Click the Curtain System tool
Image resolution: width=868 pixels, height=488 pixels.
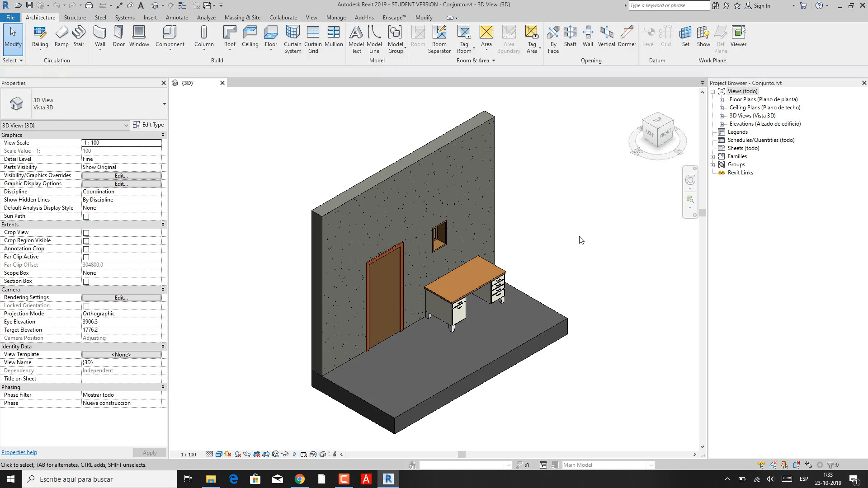point(292,40)
